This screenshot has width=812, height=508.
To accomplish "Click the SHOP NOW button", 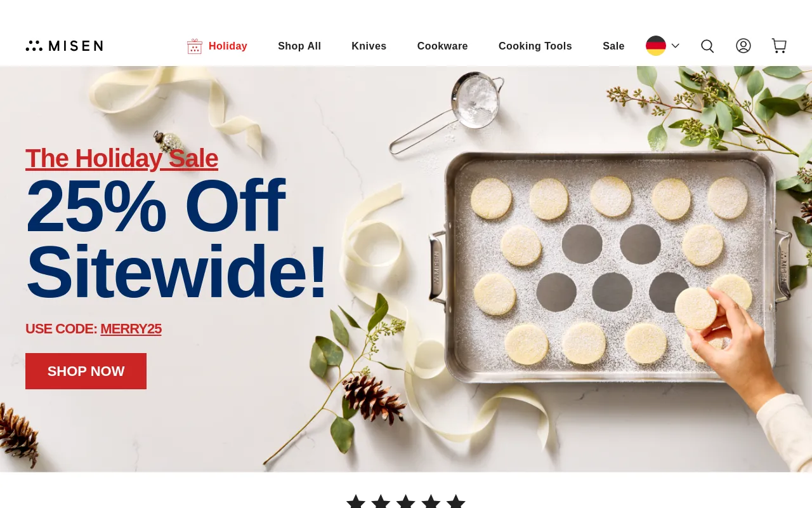I will [x=86, y=371].
